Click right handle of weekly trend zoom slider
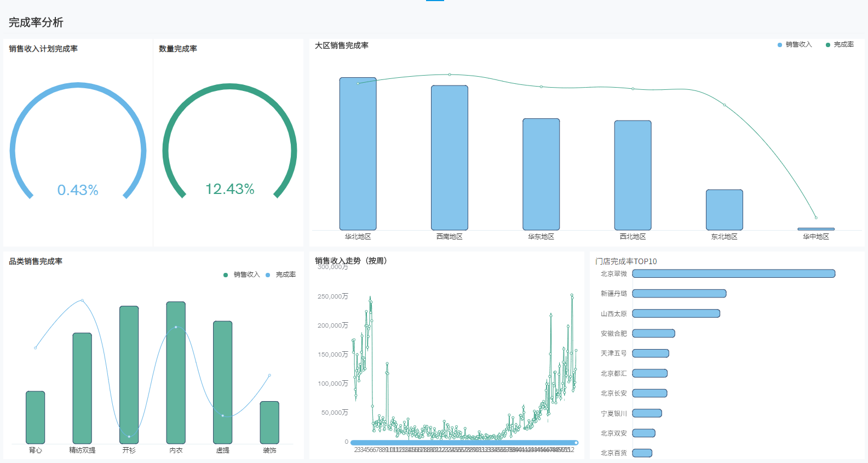Viewport: 868px width, 463px height. tap(576, 443)
